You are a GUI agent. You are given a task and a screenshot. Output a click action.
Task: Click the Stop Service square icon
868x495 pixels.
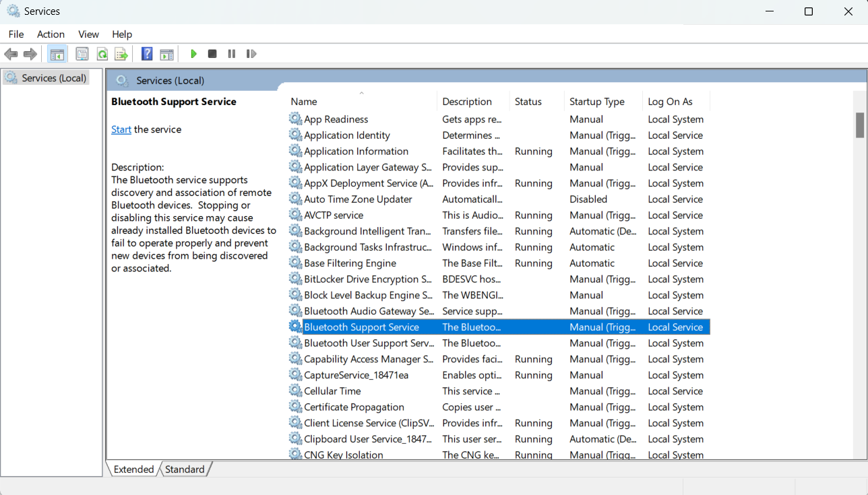pos(212,54)
